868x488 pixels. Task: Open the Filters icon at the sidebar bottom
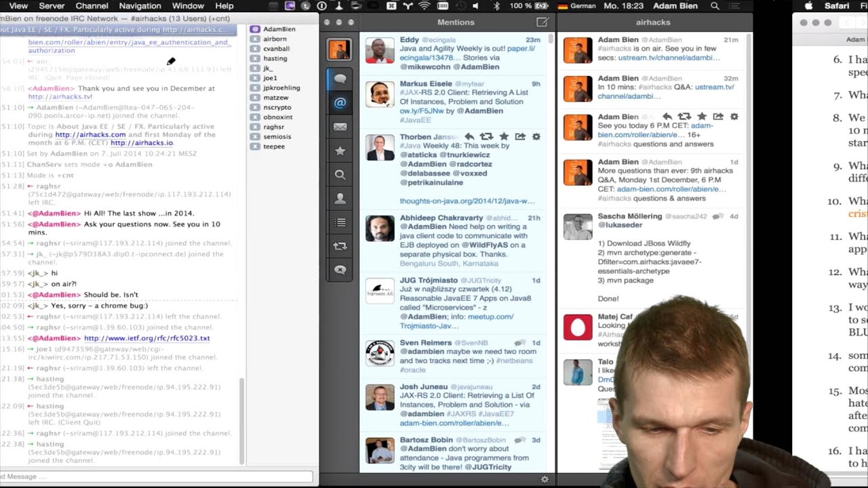tap(340, 270)
